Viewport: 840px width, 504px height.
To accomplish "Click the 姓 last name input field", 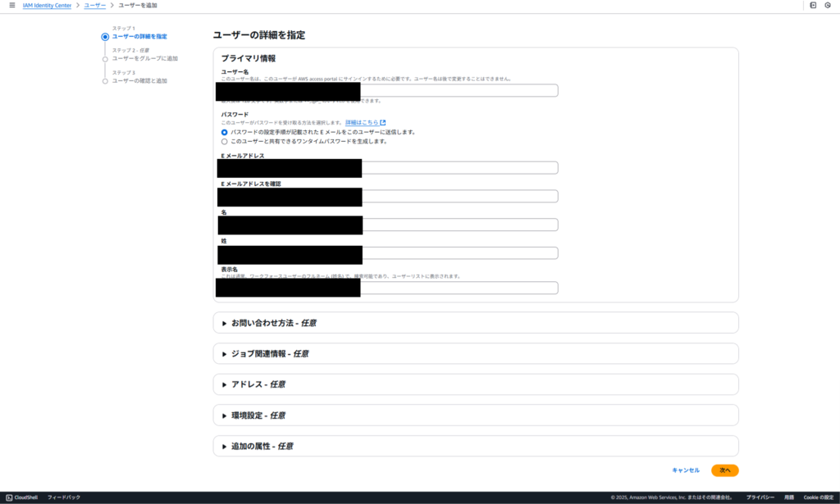I will pyautogui.click(x=390, y=253).
